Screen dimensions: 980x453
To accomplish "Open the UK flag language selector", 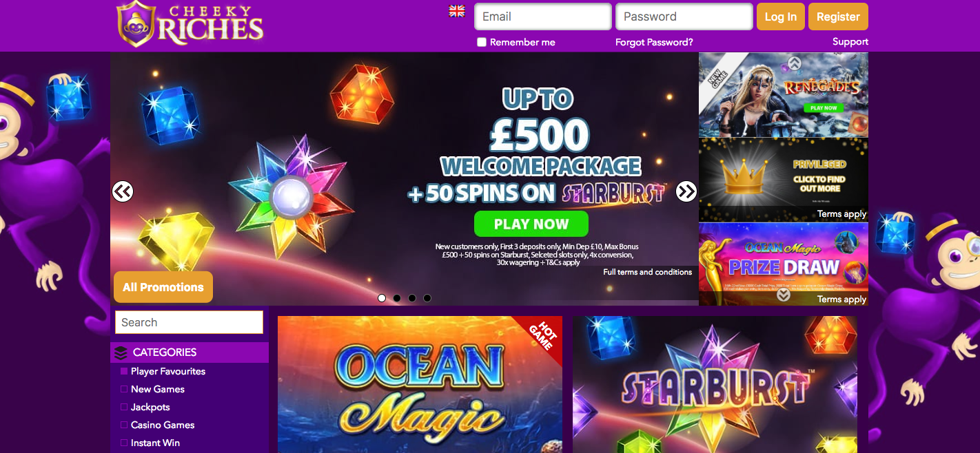I will [x=457, y=11].
